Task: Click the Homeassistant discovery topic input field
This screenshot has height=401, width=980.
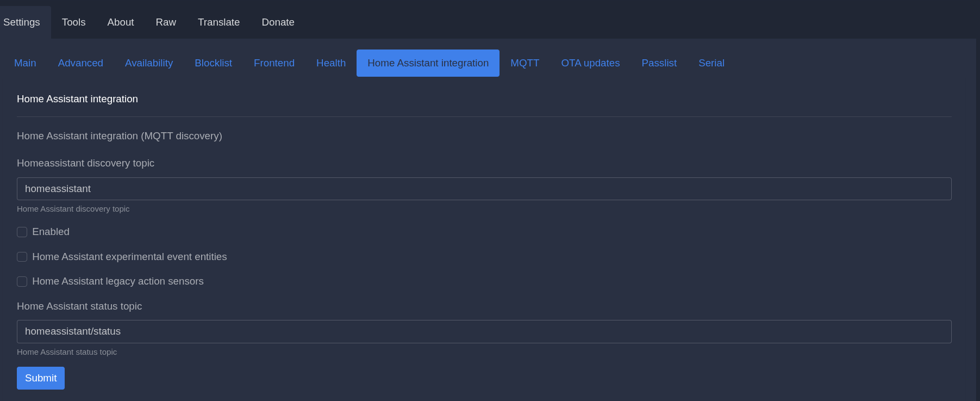Action: 484,189
